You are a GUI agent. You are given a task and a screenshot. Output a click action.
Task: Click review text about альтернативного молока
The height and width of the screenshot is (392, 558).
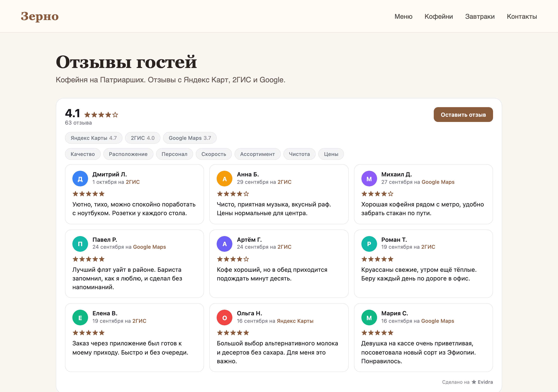(277, 352)
